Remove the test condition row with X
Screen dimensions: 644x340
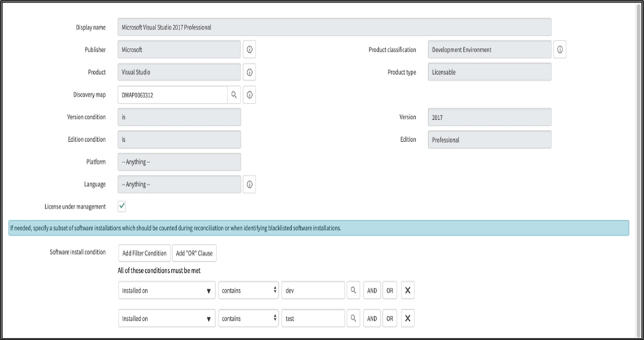click(x=408, y=318)
